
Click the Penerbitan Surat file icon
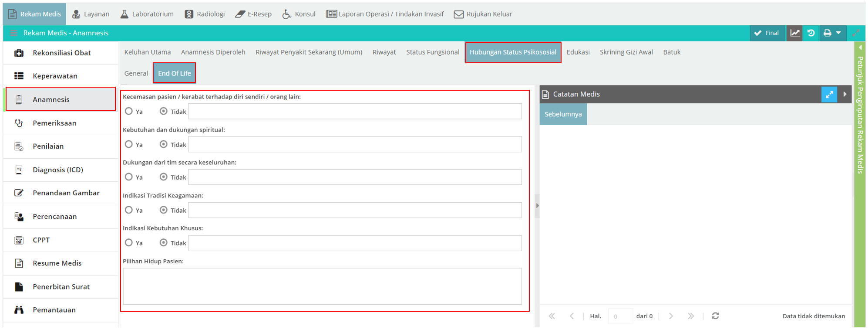coord(19,286)
